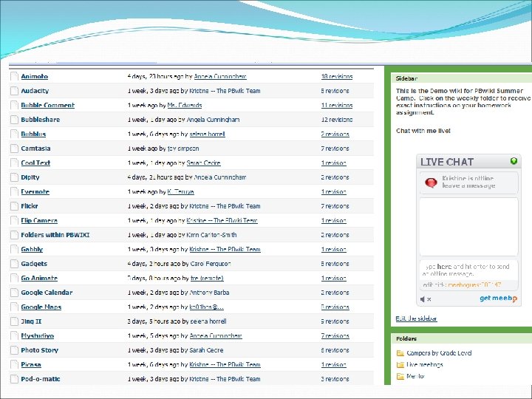Select the Pod-o-matic page title

[x=41, y=379]
